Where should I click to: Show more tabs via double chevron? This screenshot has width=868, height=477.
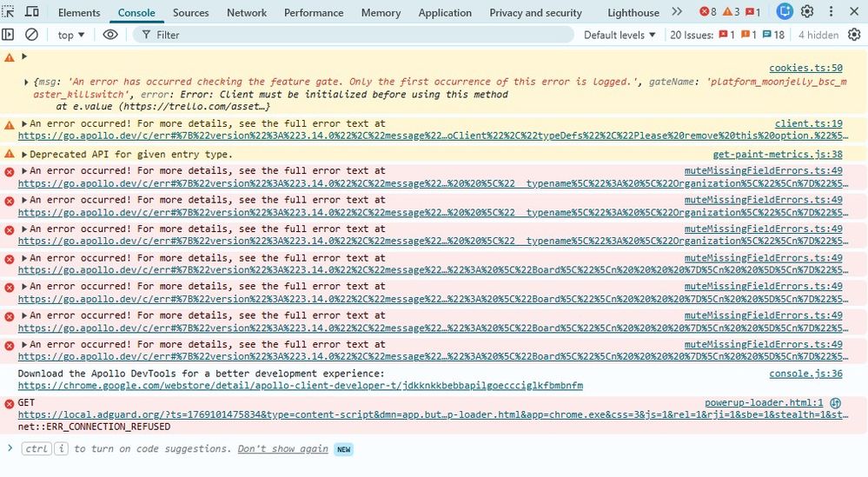point(677,11)
